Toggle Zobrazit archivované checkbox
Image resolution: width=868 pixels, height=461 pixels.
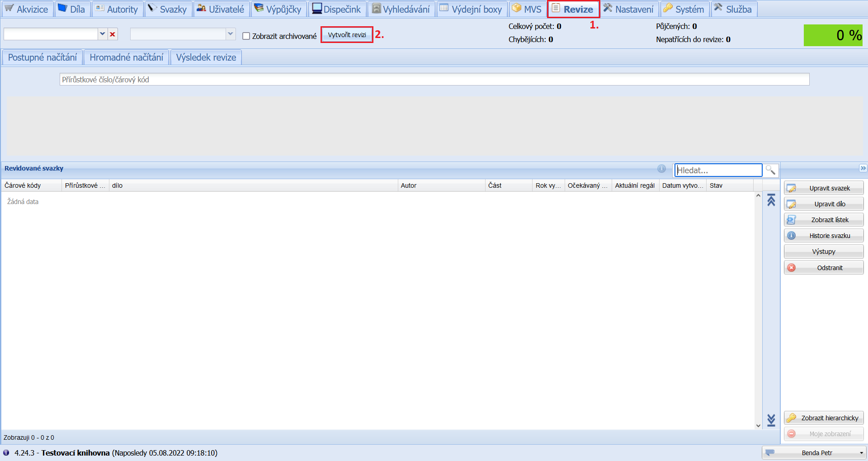(x=246, y=36)
